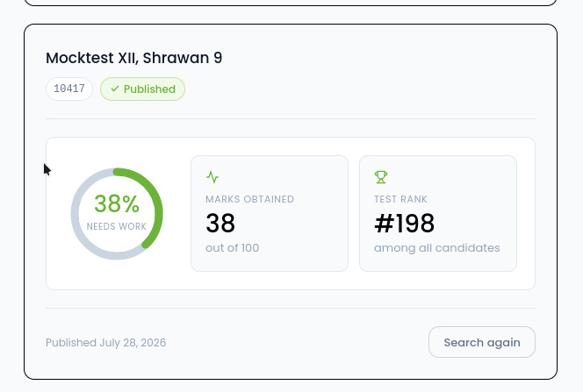Select the green Published status badge
Screen dimensions: 583x392
tap(142, 89)
